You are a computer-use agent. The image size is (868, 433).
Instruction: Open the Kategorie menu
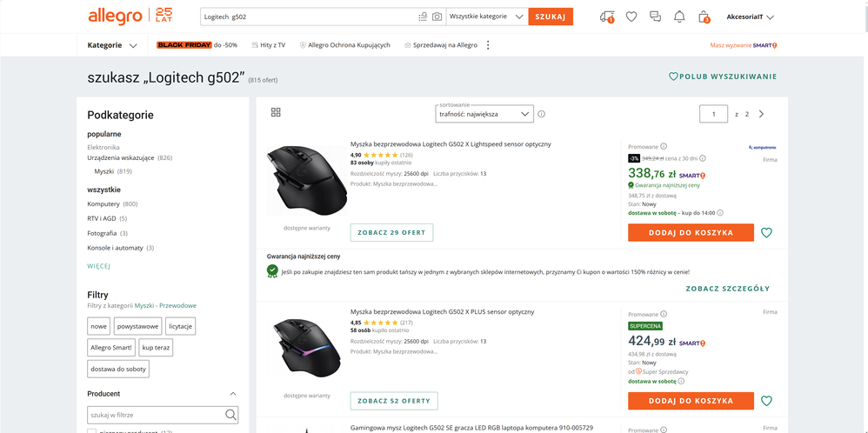[x=112, y=45]
